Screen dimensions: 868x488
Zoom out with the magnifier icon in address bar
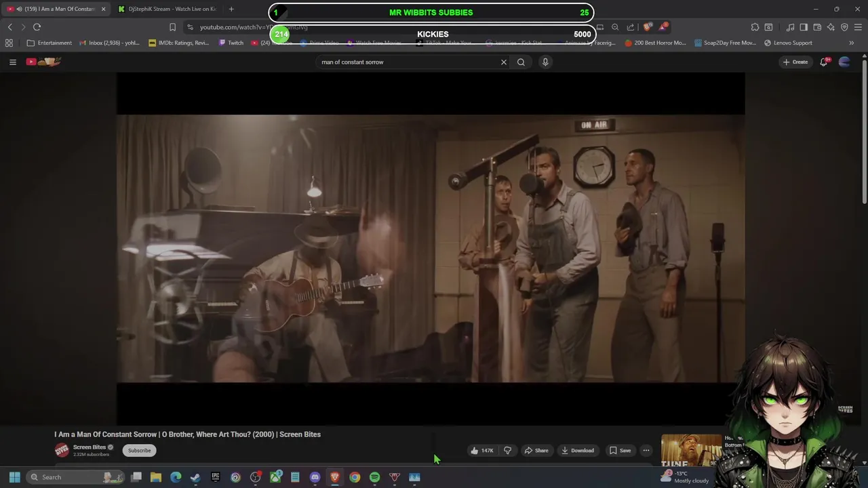point(615,27)
